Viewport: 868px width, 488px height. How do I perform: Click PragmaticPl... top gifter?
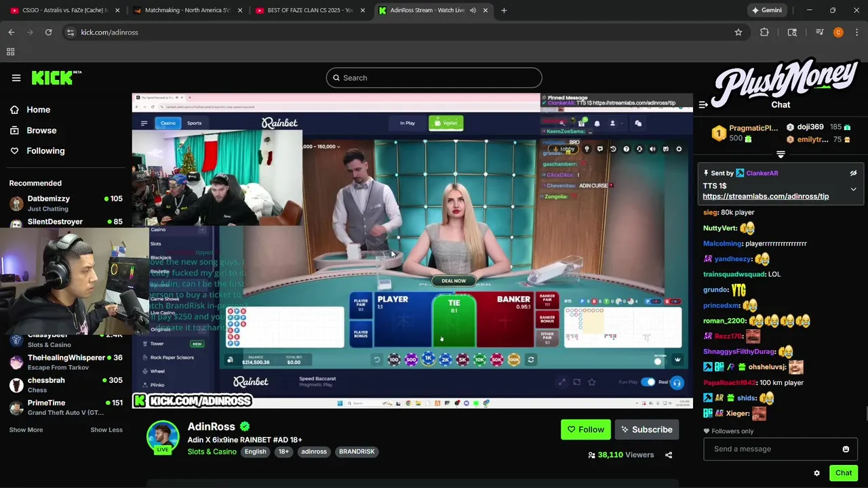753,128
